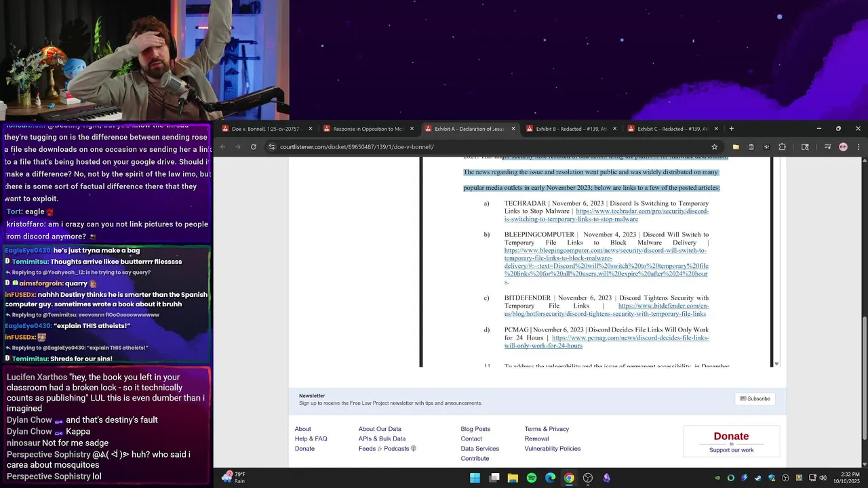Open the TechRadar article link
Image resolution: width=868 pixels, height=488 pixels.
click(606, 216)
